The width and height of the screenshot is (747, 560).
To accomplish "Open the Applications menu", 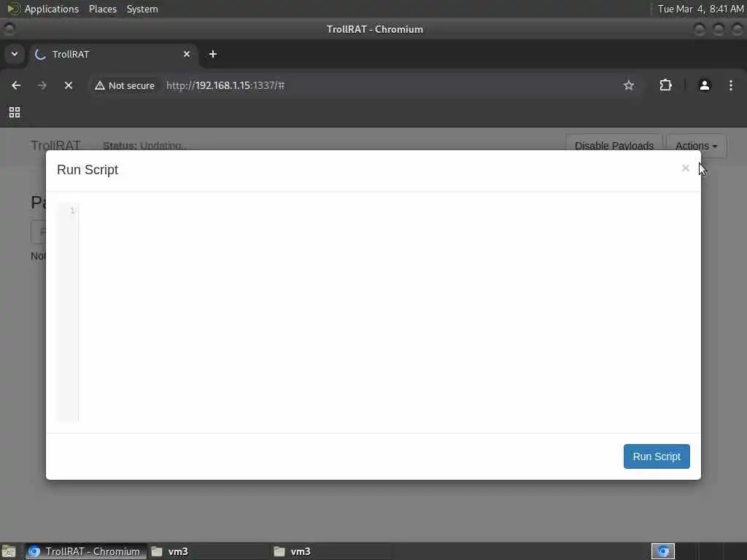I will pyautogui.click(x=52, y=9).
